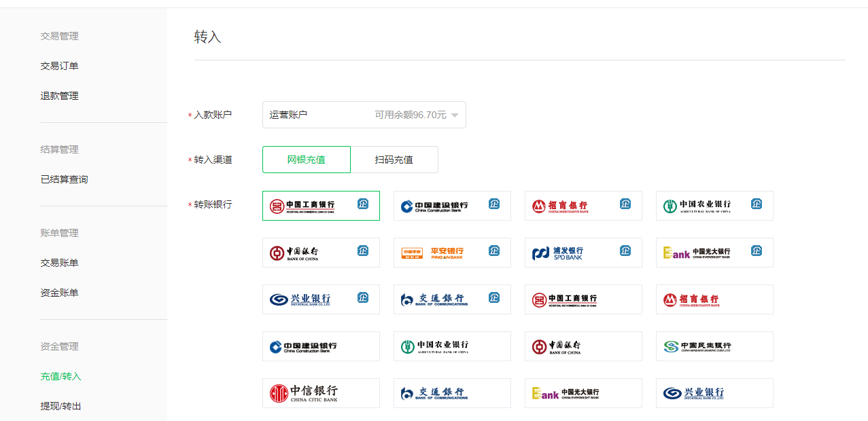Pick the Bank of Communications card without enterprise badge

[452, 393]
